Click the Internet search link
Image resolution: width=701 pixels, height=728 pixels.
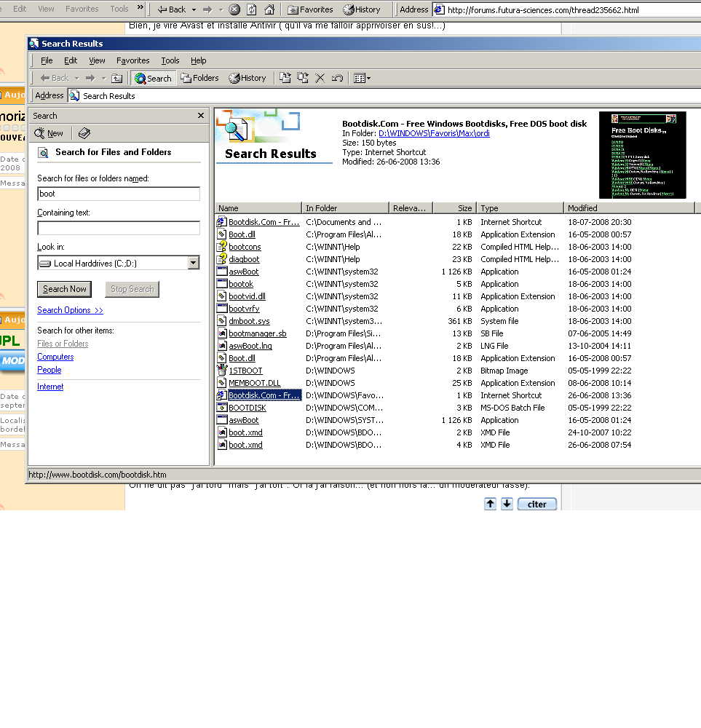[50, 387]
